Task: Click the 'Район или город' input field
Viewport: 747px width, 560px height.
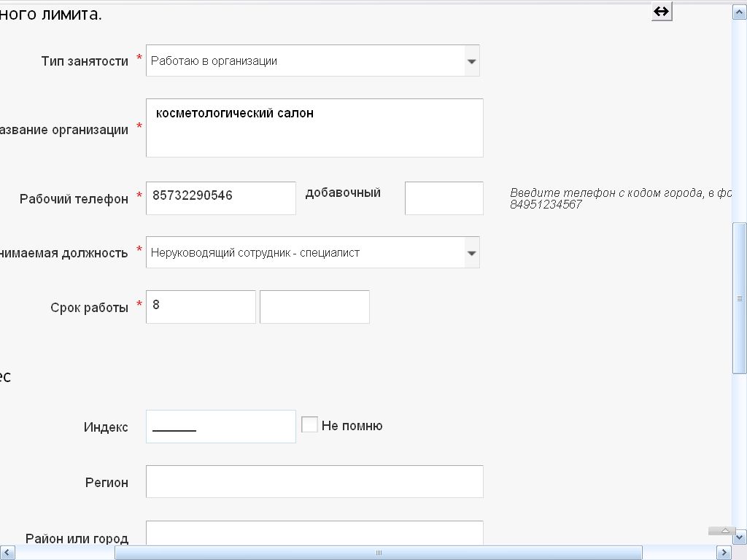Action: [314, 534]
